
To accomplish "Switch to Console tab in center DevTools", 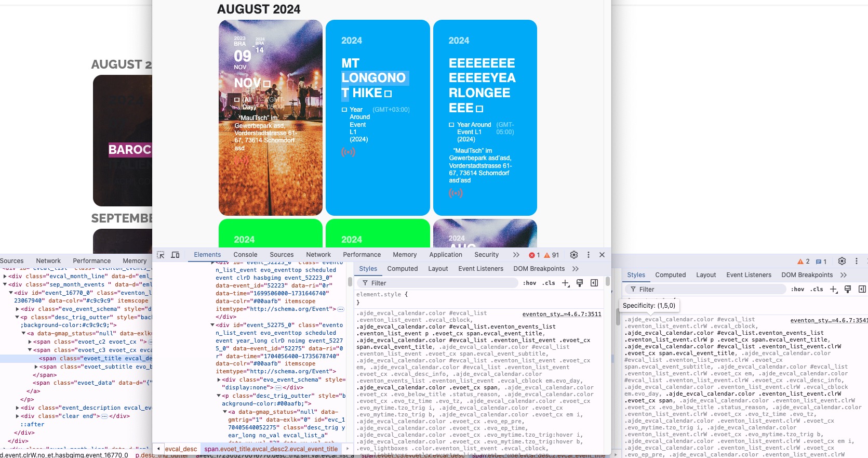I will 245,255.
